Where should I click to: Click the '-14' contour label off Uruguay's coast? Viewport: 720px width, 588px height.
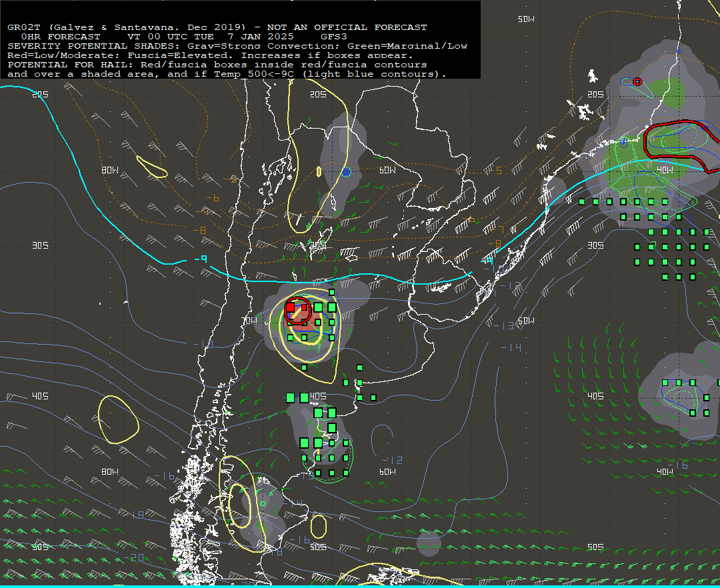point(511,347)
